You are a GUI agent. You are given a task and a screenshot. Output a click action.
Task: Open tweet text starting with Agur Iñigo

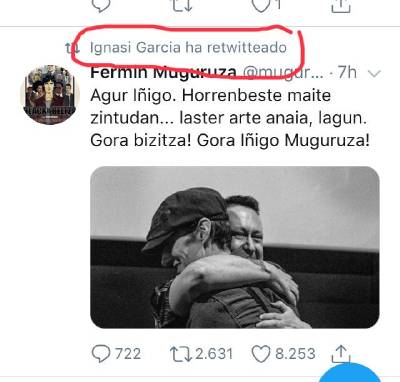[x=230, y=118]
